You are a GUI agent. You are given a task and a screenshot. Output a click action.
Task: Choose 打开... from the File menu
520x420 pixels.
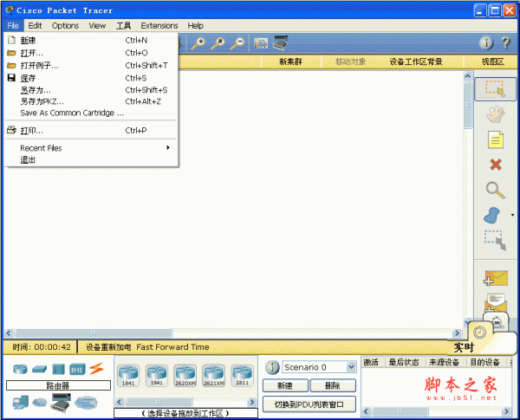(91, 53)
